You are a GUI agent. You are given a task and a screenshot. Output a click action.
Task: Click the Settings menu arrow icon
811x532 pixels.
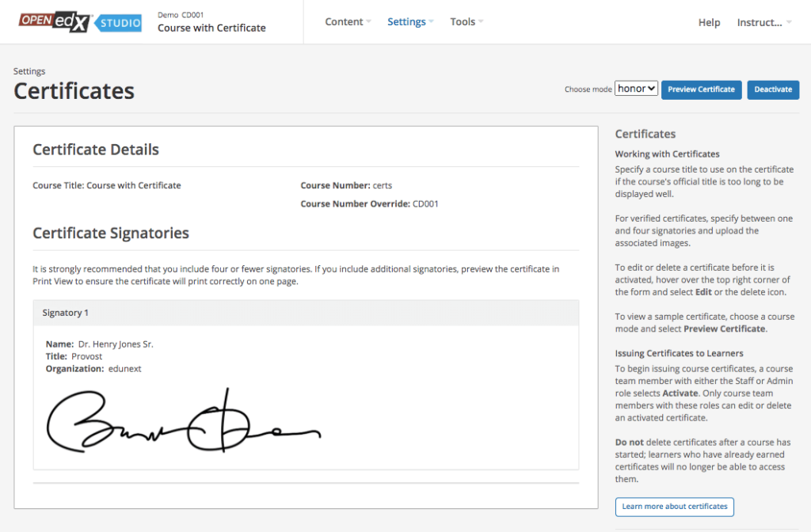point(432,21)
